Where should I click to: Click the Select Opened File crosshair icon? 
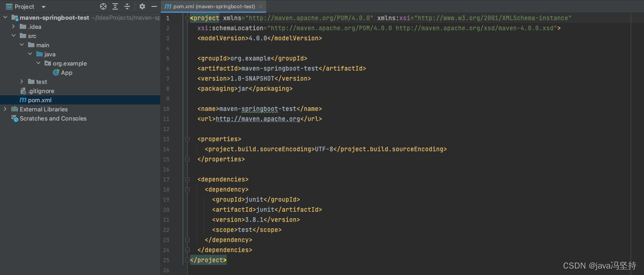click(103, 6)
